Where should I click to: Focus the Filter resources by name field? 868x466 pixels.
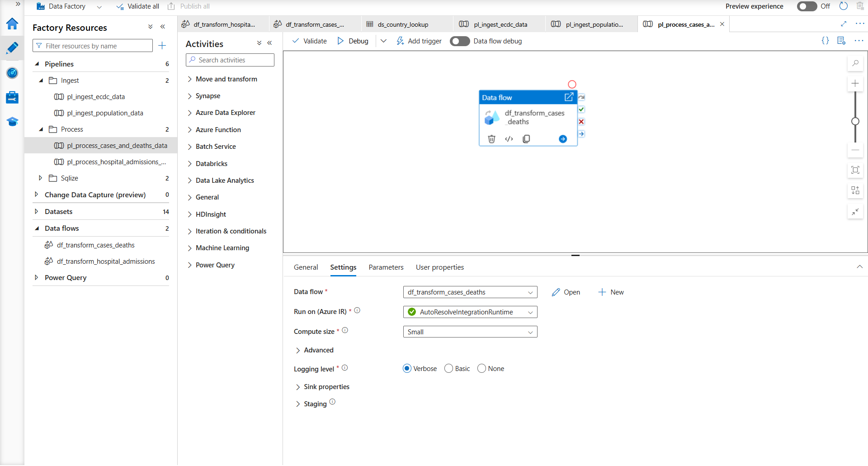pyautogui.click(x=93, y=46)
